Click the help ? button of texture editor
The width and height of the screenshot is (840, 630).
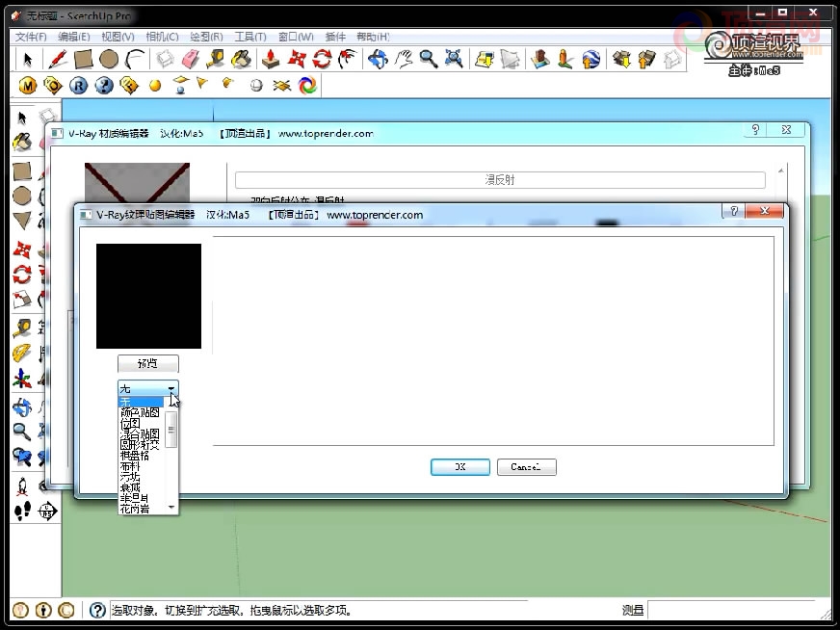point(734,211)
